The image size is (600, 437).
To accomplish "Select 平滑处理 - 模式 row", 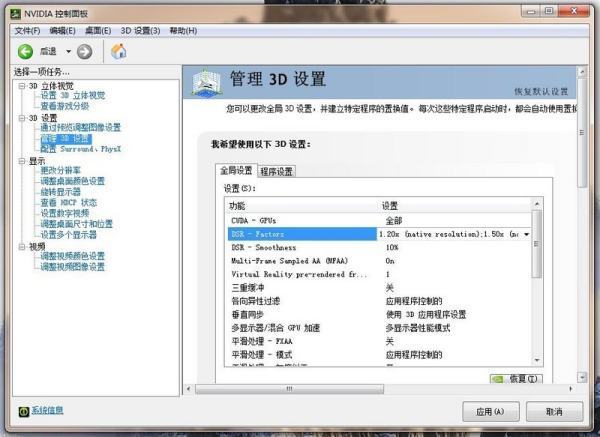I will tap(379, 355).
